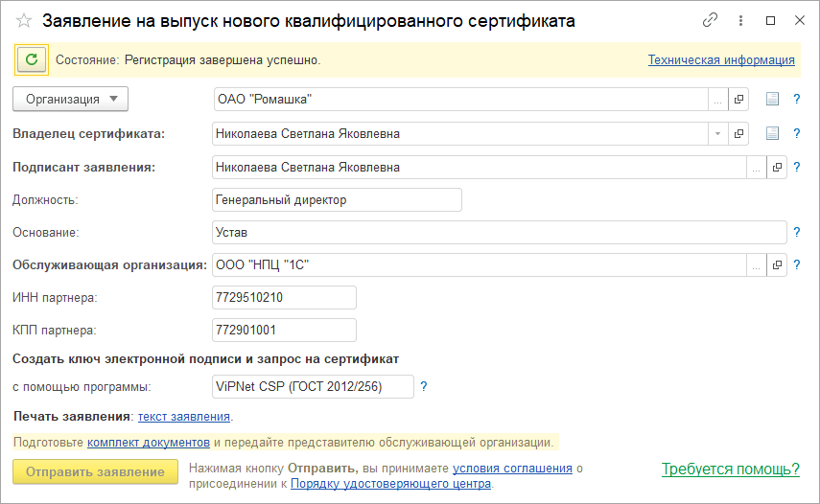Copy link to this form icon
Image resolution: width=820 pixels, height=504 pixels.
[x=711, y=20]
